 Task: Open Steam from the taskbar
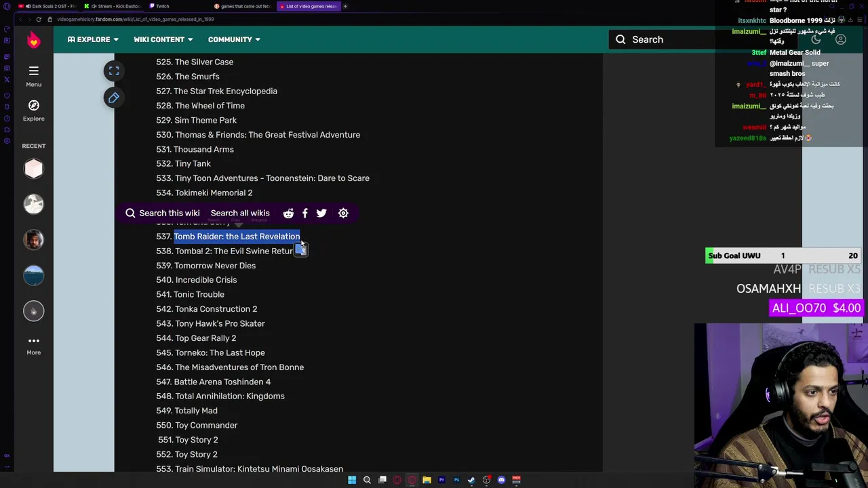[471, 480]
